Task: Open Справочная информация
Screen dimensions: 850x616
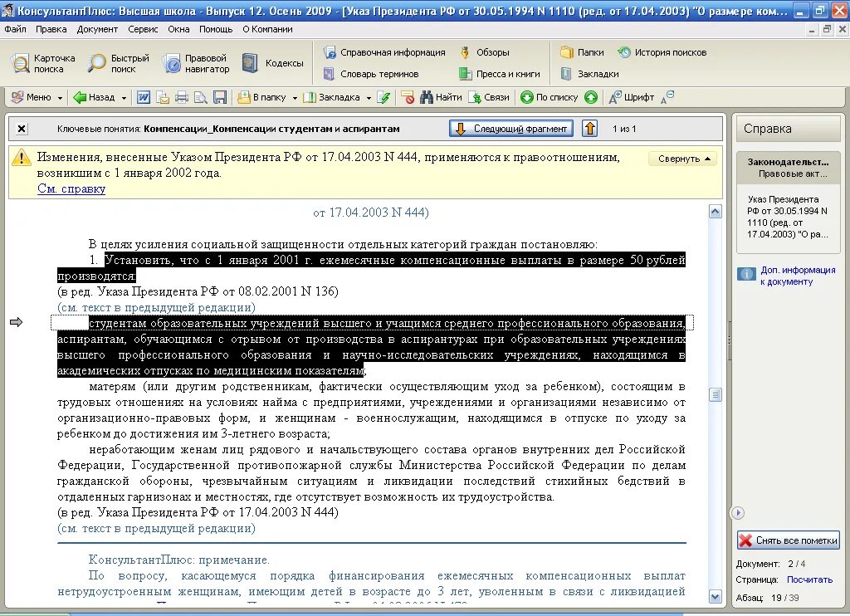Action: [383, 52]
